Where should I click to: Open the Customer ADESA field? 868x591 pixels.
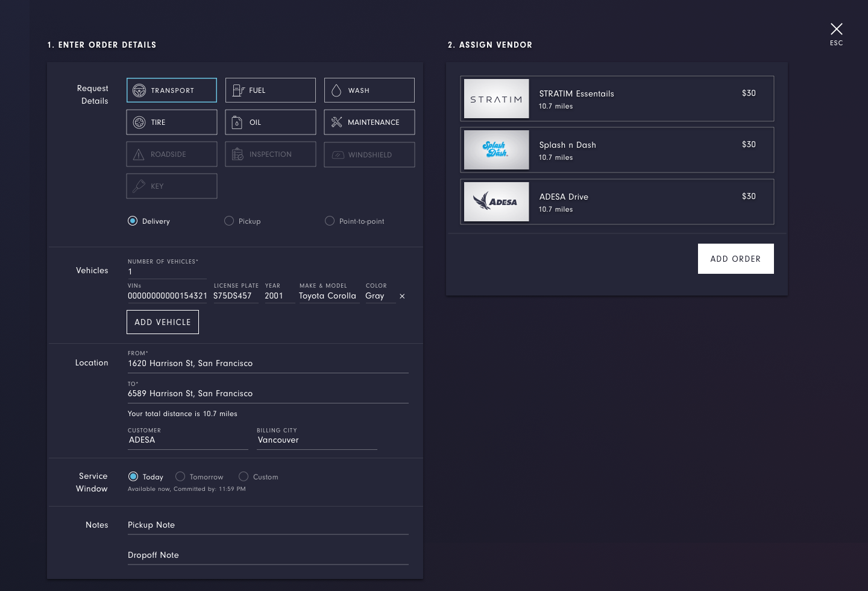(x=188, y=440)
